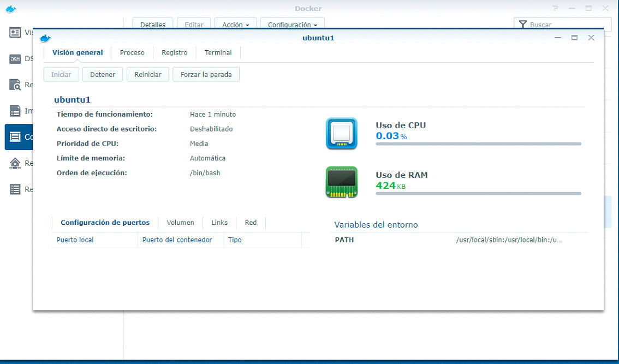The width and height of the screenshot is (619, 364).
Task: Open the Configuración dropdown in Docker window
Action: (292, 25)
